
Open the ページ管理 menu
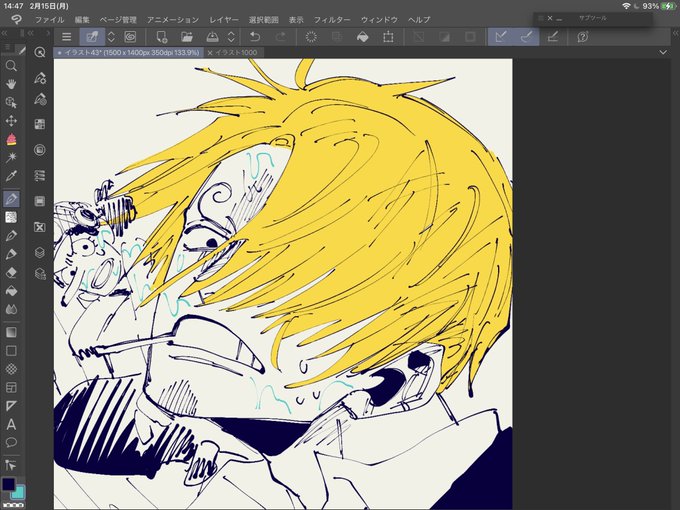118,20
